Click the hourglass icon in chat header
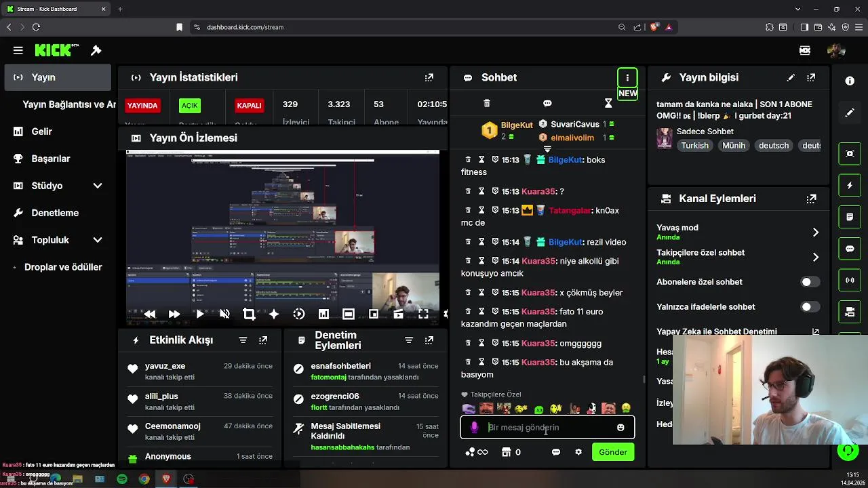The width and height of the screenshot is (868, 488). [608, 103]
